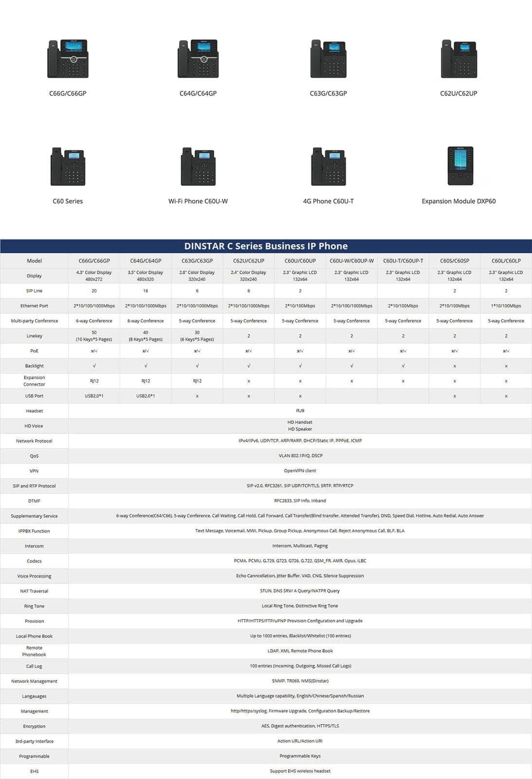Viewport: 532px width, 779px height.
Task: Click the 'Programmable Keys' value
Action: [x=300, y=756]
